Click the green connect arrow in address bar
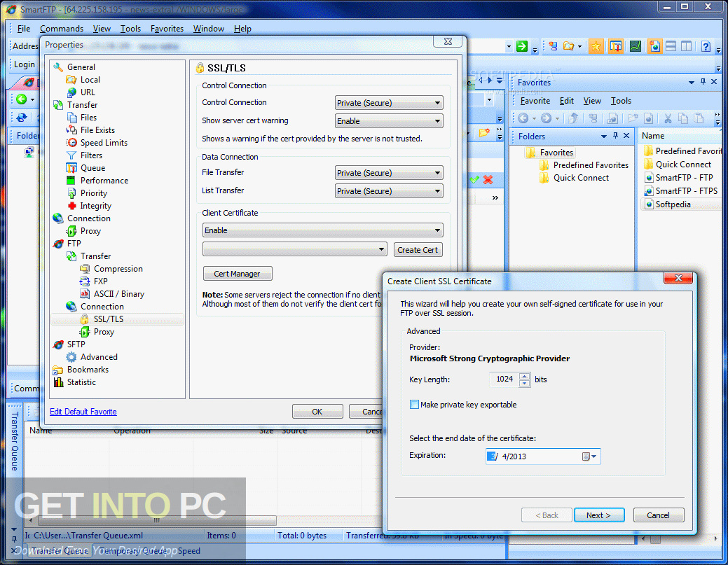The height and width of the screenshot is (565, 728). pyautogui.click(x=522, y=46)
